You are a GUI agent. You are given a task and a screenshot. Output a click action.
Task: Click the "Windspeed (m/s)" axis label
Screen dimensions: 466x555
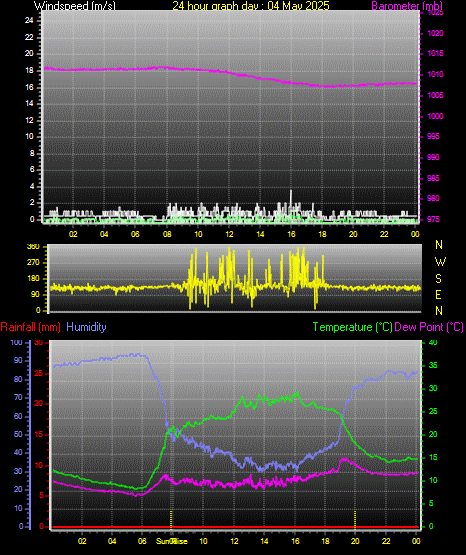[x=75, y=6]
